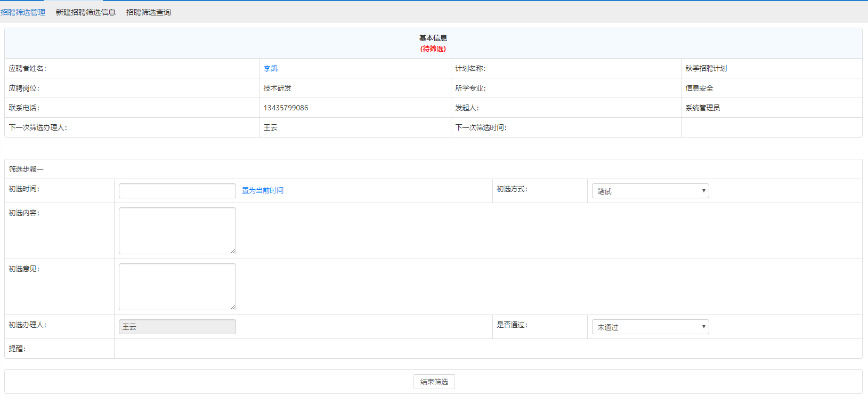Open the 是否通过 dropdown showing 未通过
868x403 pixels.
tap(650, 327)
